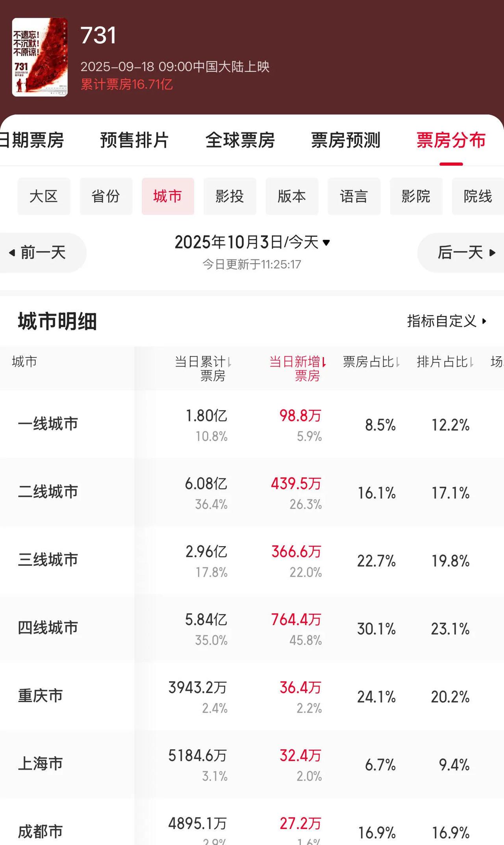Image resolution: width=504 pixels, height=845 pixels.
Task: Select the 省份 filter chip
Action: [x=106, y=196]
